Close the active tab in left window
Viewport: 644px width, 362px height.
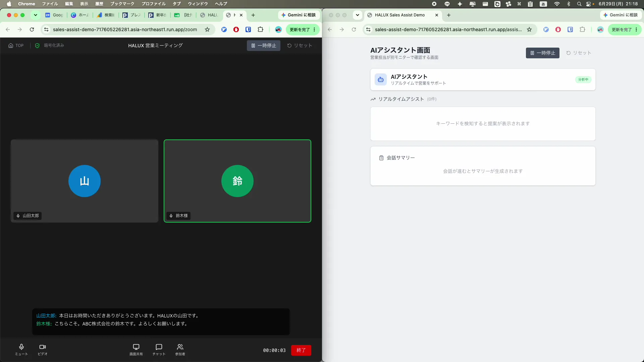(241, 15)
